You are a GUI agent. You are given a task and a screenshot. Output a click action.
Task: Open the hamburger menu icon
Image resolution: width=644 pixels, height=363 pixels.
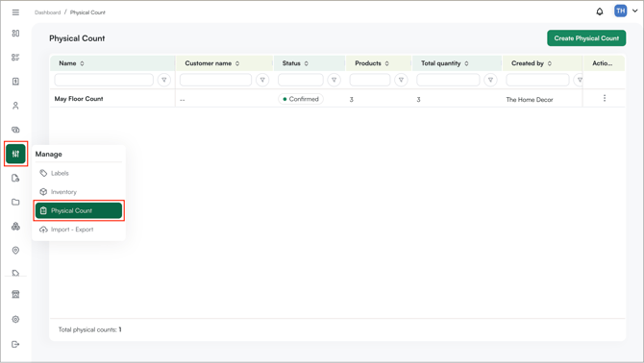15,12
